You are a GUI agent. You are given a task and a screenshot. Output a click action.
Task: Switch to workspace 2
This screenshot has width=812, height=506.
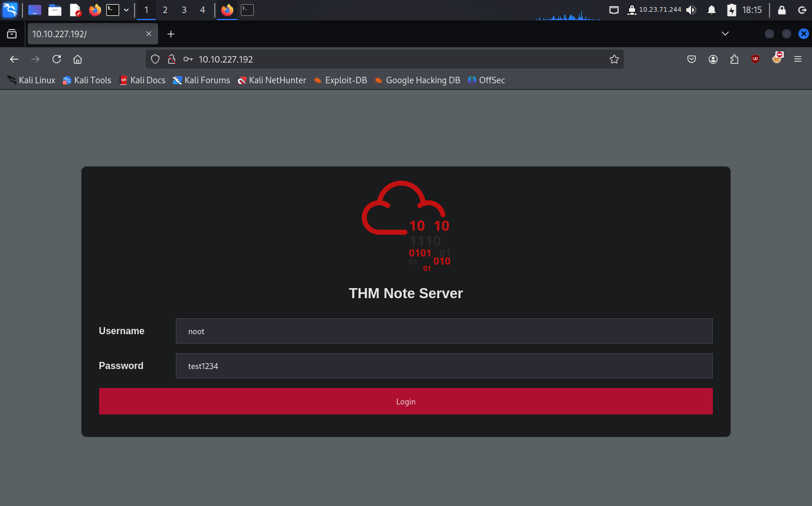click(165, 10)
